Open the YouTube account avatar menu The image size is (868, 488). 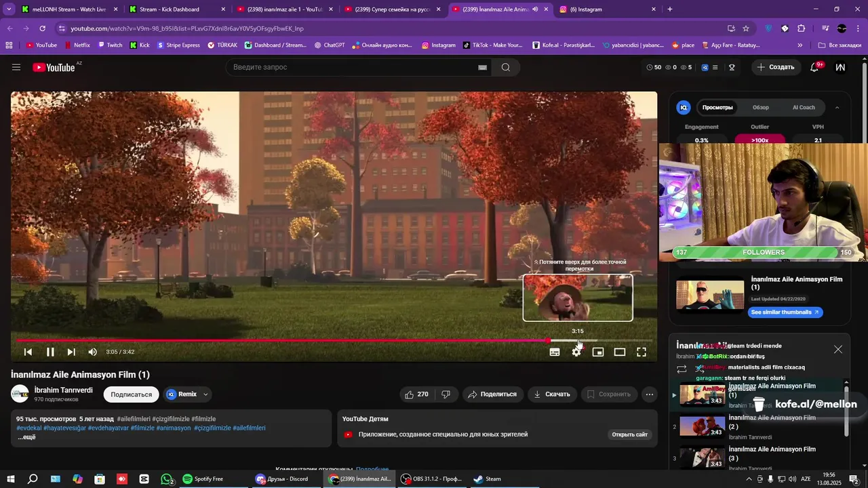point(841,67)
